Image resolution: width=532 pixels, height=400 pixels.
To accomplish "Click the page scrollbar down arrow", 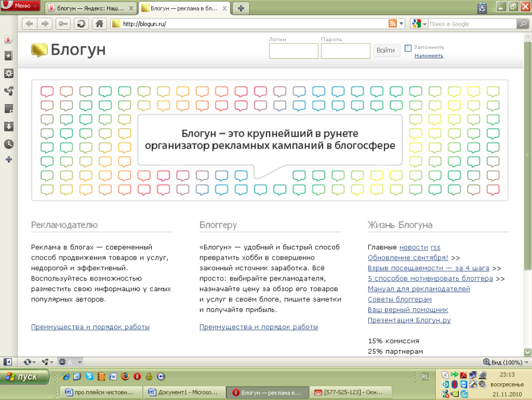I will click(528, 352).
